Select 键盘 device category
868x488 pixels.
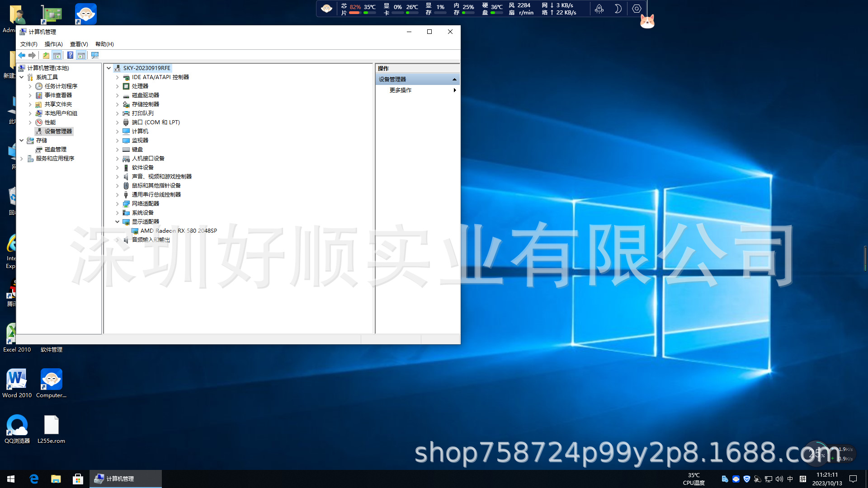[x=137, y=150]
